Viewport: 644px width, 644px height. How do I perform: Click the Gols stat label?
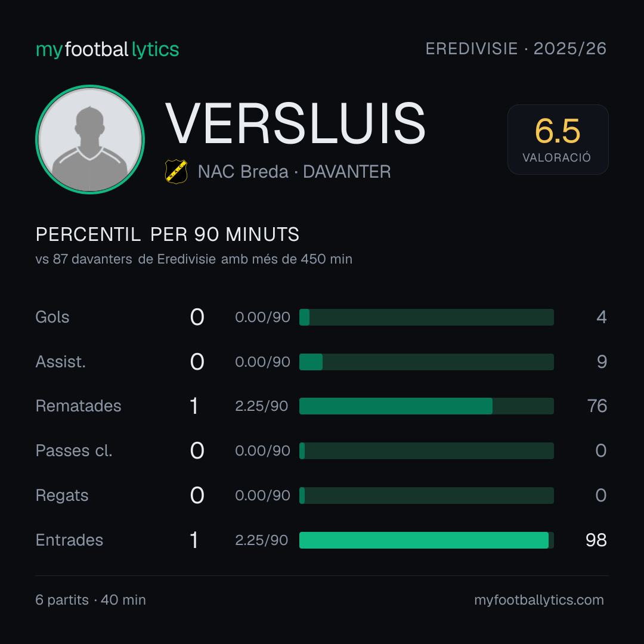[52, 317]
